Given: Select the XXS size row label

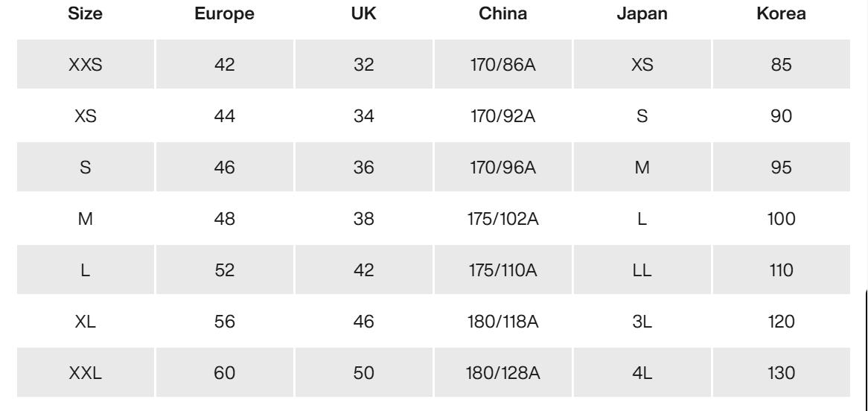Looking at the screenshot, I should tap(85, 65).
